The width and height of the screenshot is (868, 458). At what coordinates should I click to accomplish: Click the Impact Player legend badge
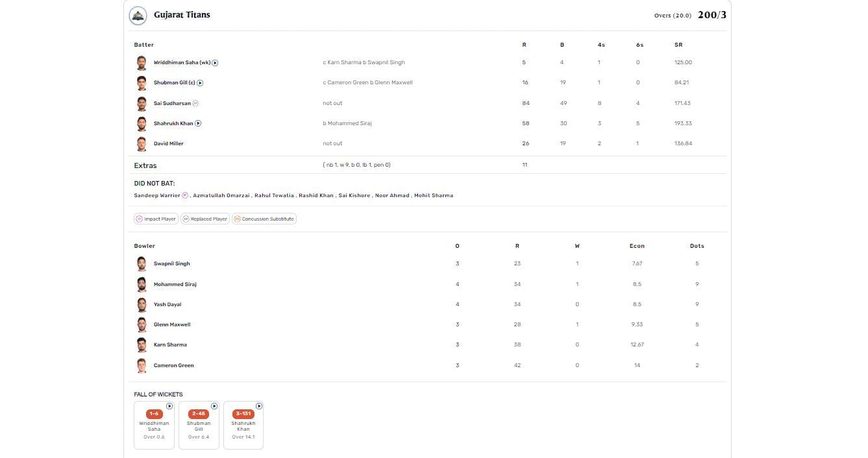click(x=156, y=219)
